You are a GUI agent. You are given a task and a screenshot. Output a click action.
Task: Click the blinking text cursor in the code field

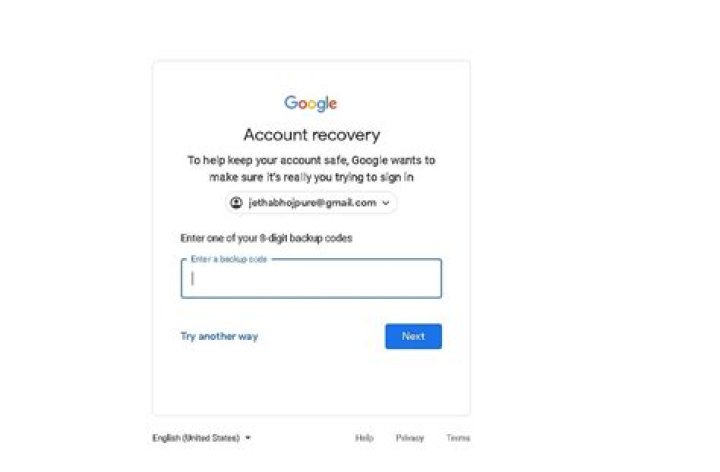193,278
